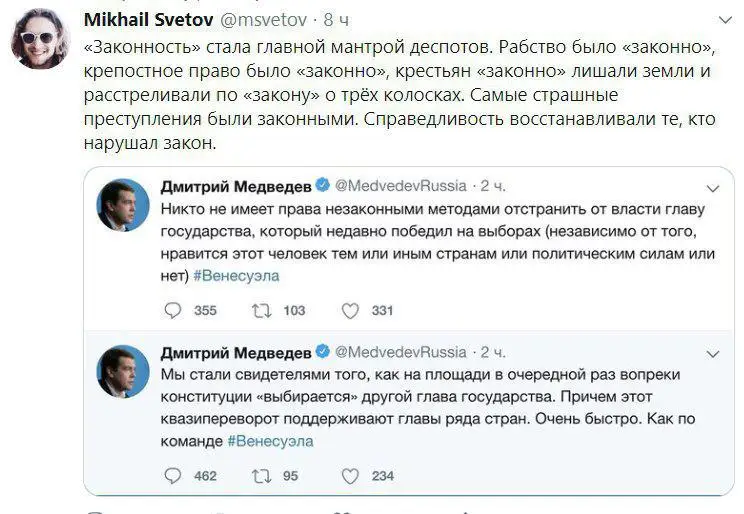Open #Венесуэла hashtag in first Medvedev tweet

point(236,276)
